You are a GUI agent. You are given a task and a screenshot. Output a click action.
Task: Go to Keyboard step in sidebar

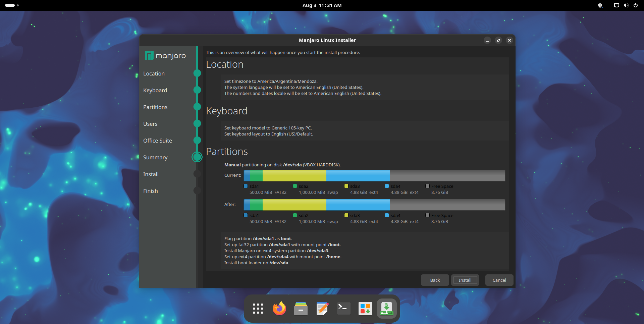[155, 90]
